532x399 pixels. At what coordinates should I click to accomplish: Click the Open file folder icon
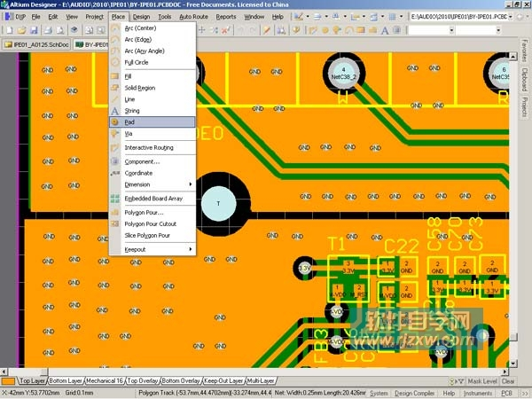pos(21,30)
